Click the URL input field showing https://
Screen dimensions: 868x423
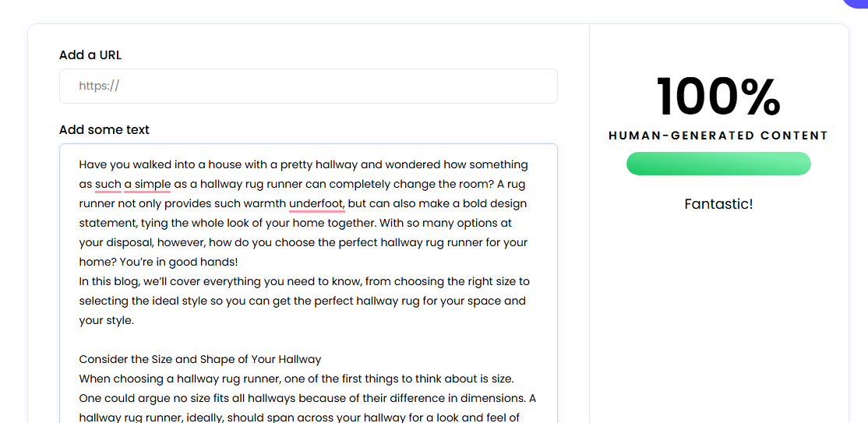click(x=309, y=86)
